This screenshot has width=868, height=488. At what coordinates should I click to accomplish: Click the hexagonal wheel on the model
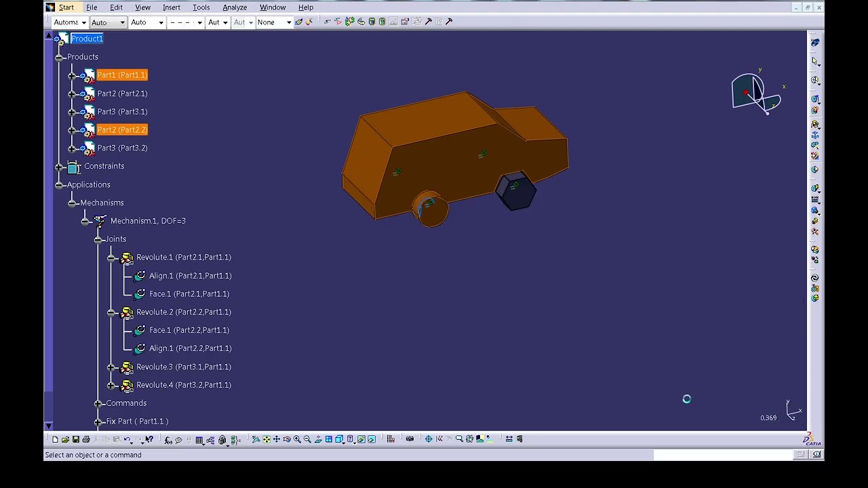click(517, 192)
